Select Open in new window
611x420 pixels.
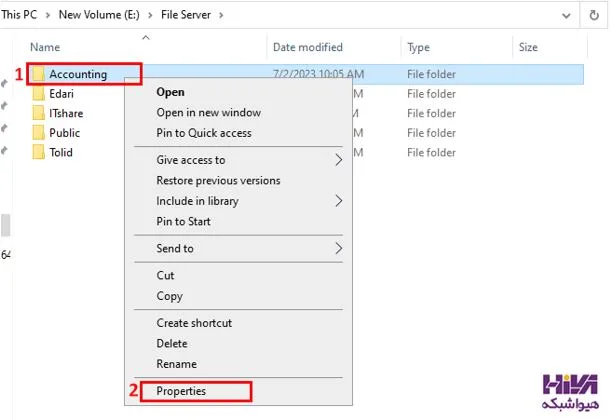coord(208,112)
